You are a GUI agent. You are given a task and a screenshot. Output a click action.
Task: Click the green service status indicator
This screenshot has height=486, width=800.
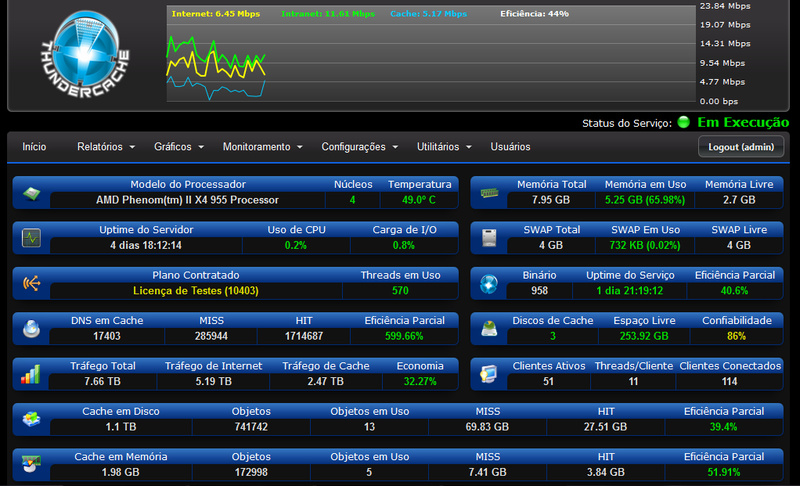click(x=683, y=122)
